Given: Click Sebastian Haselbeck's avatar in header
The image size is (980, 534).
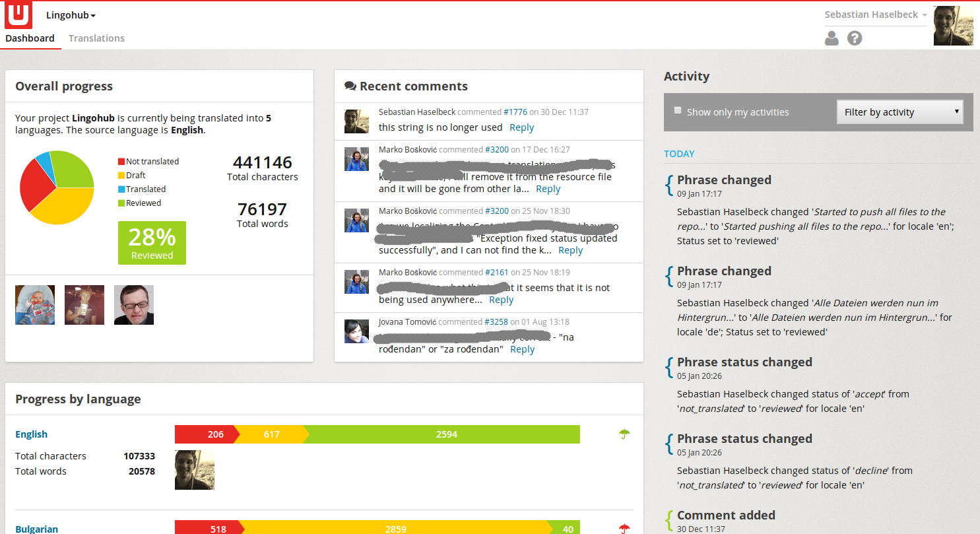Looking at the screenshot, I should [953, 26].
